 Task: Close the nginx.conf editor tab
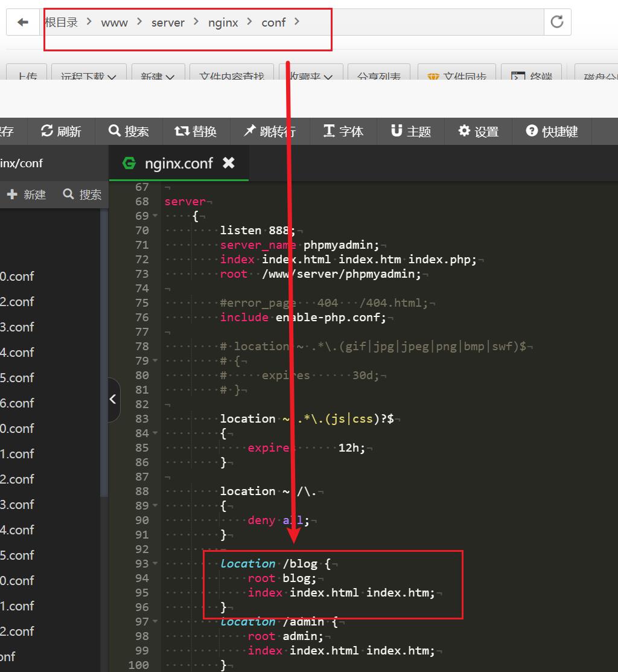coord(229,163)
